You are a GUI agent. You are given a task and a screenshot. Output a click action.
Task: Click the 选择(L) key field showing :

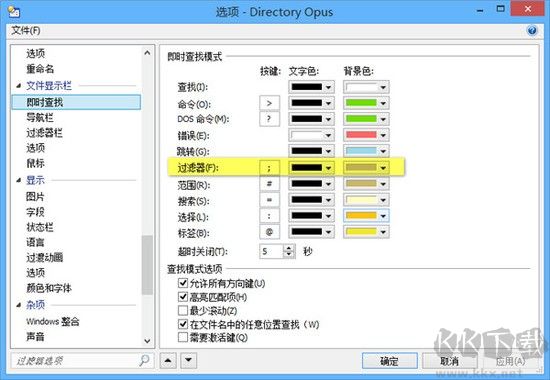tap(269, 216)
